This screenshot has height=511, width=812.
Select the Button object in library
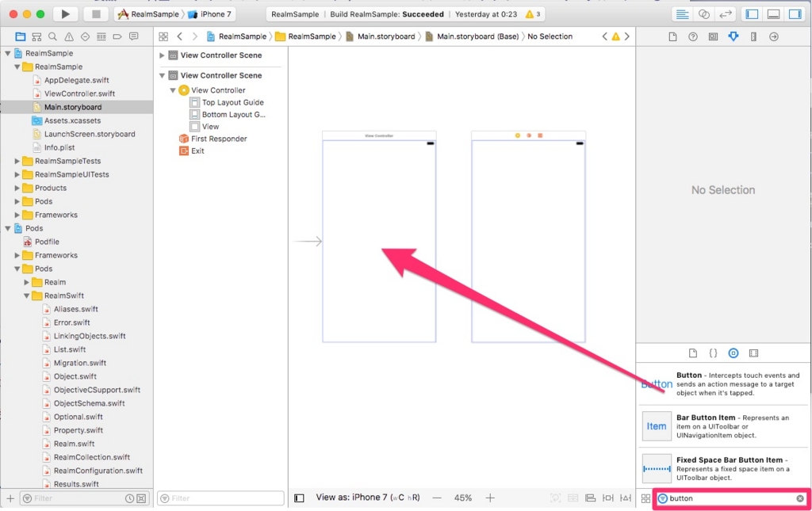[723, 383]
